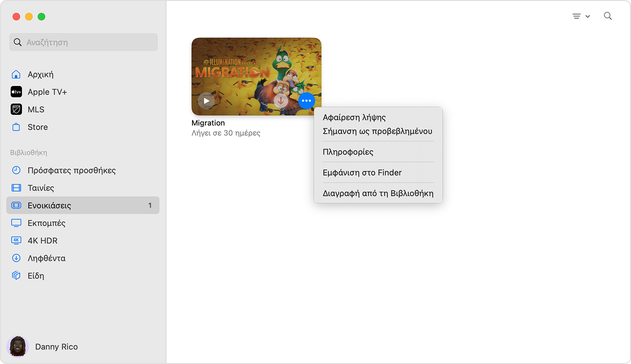Open the Store shopping bag icon
The height and width of the screenshot is (364, 631).
[16, 127]
